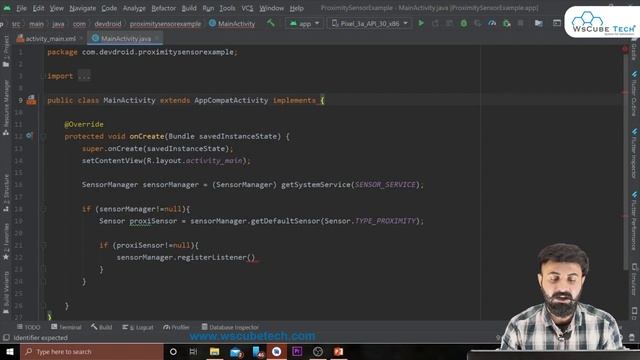Open Cortana circle icon on taskbar
Screen dimensions: 640x360
pyautogui.click(x=173, y=351)
